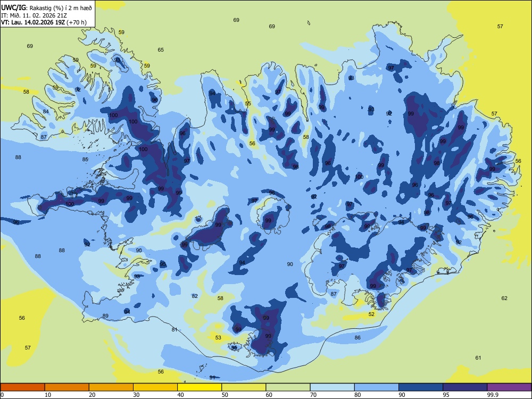Click the humidity value '65' on the map
Viewport: 532px width, 399px height.
(x=161, y=50)
